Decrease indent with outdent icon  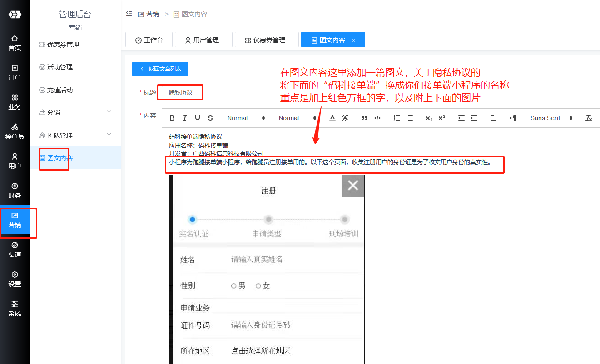461,118
